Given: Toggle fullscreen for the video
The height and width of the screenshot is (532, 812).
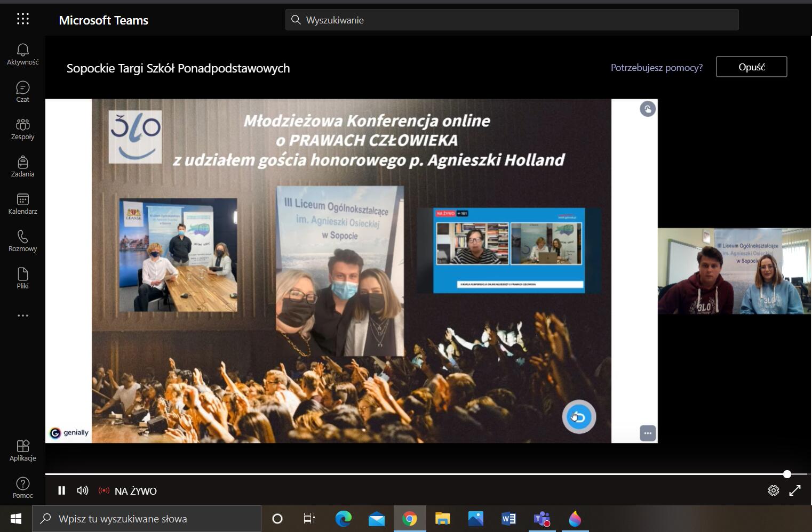Looking at the screenshot, I should click(x=795, y=490).
